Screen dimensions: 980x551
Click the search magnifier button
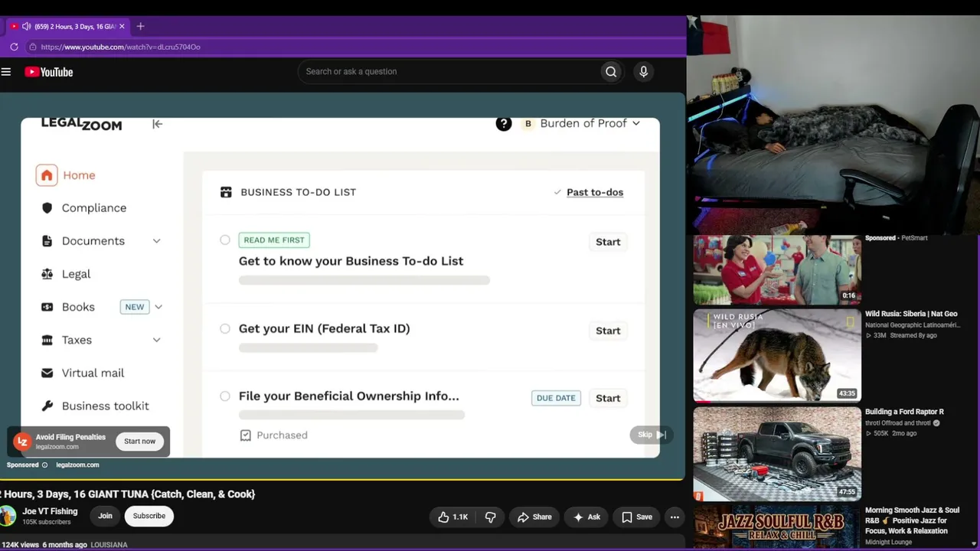click(611, 72)
